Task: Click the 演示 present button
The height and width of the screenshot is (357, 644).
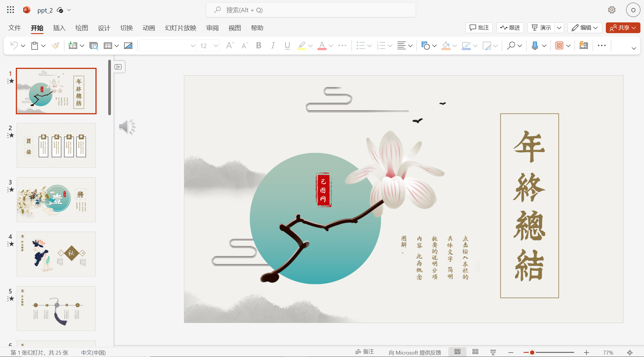Action: [541, 28]
